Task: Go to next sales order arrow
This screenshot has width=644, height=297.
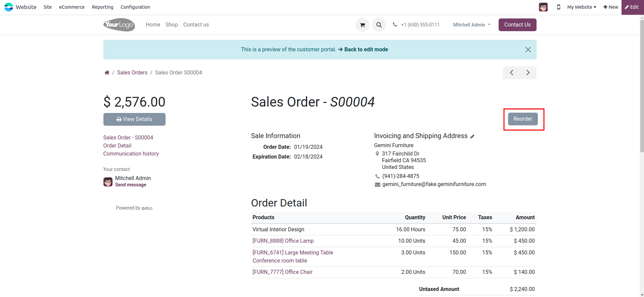Action: coord(528,72)
